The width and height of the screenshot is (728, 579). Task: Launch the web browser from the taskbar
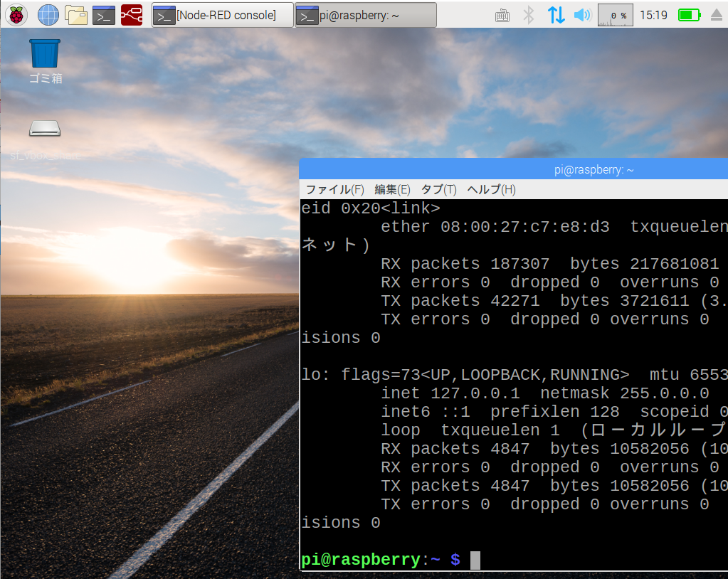click(47, 14)
